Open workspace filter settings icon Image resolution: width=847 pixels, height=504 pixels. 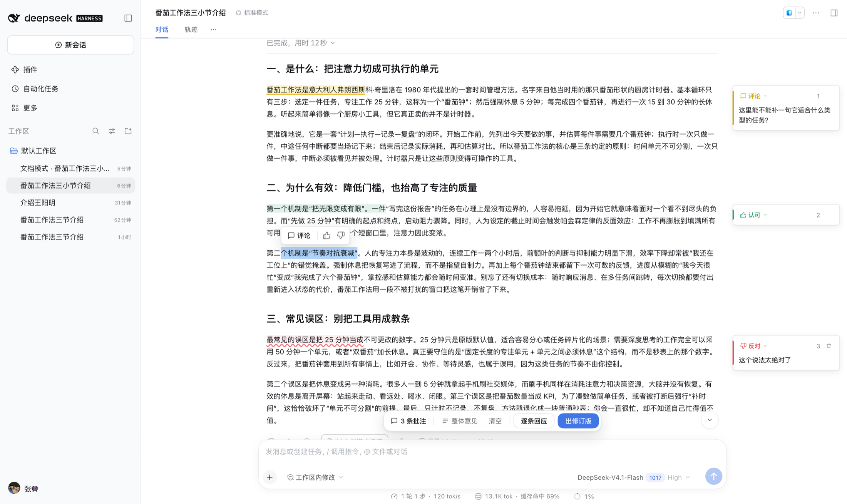[x=112, y=131]
